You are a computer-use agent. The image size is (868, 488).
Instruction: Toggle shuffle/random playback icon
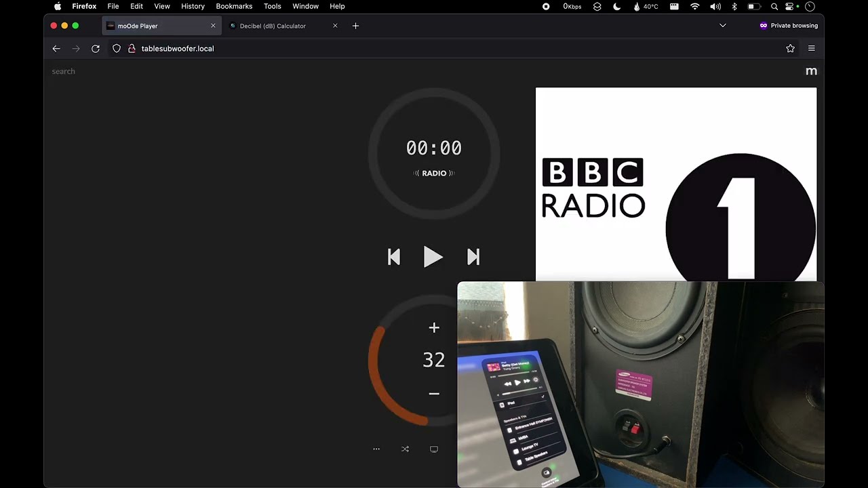click(x=405, y=449)
